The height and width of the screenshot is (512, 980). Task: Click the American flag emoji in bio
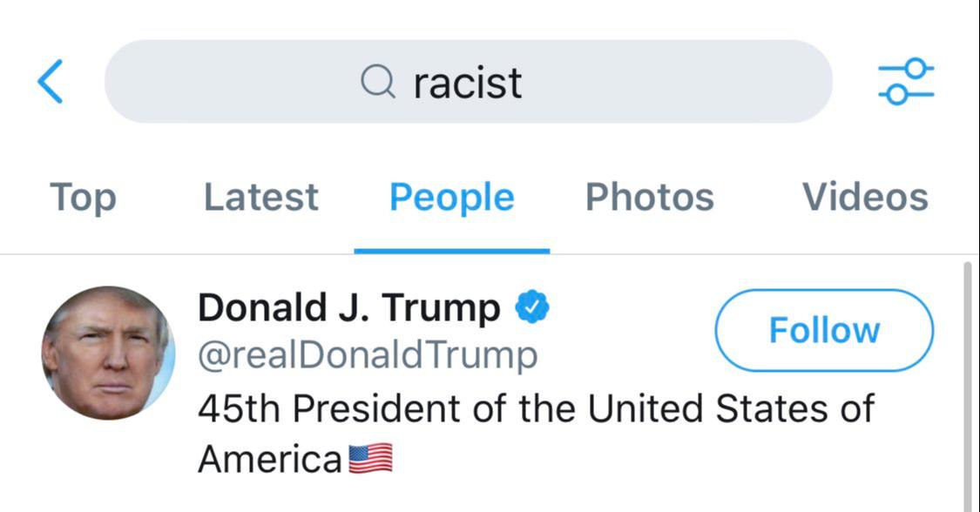[x=370, y=458]
